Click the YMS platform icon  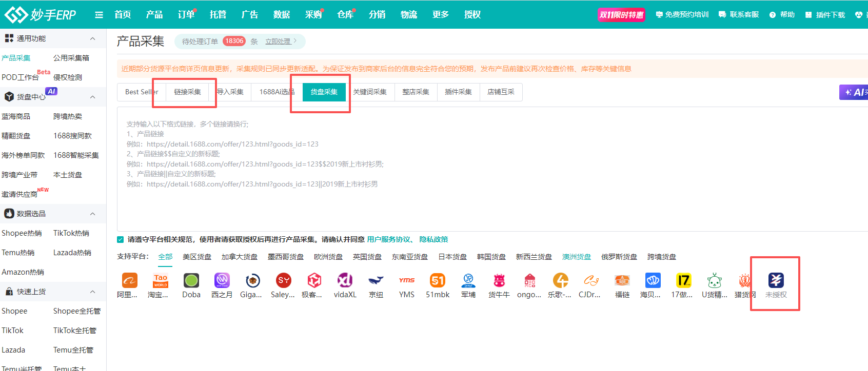click(x=407, y=280)
